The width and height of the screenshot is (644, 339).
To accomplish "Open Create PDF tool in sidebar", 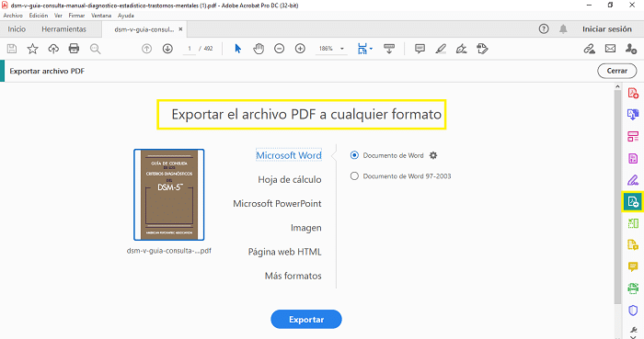I will [633, 94].
